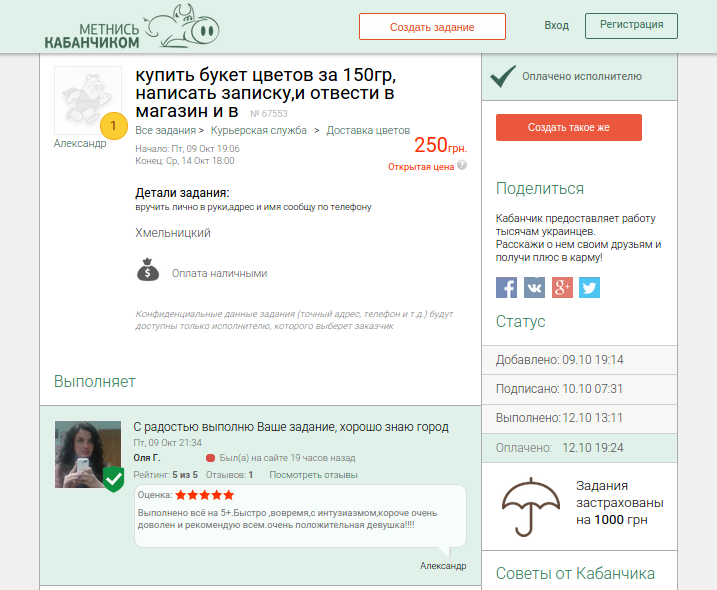Click the Отзывов: 1 count
The image size is (717, 590).
[229, 475]
